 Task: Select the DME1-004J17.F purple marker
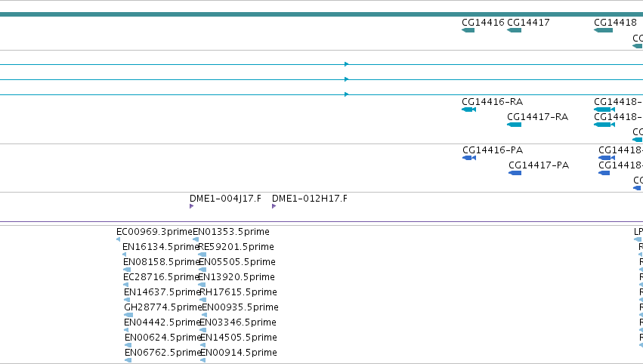point(191,206)
